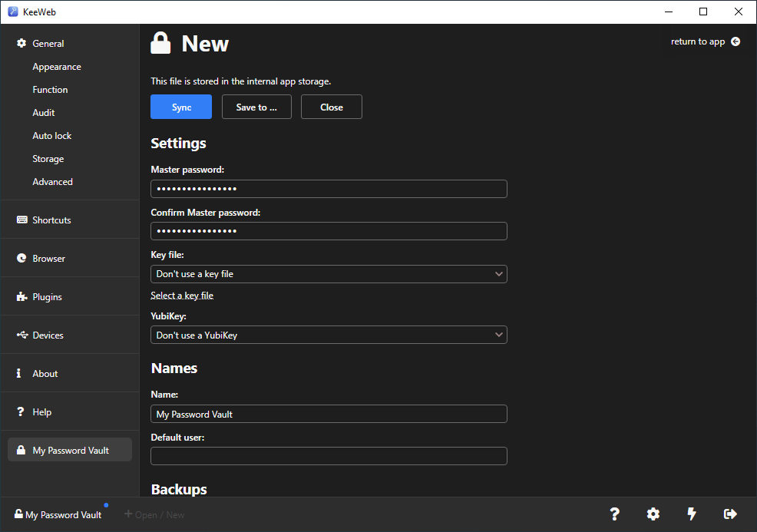757x532 pixels.
Task: Open the Devices section via its branch icon
Action: pyautogui.click(x=21, y=335)
